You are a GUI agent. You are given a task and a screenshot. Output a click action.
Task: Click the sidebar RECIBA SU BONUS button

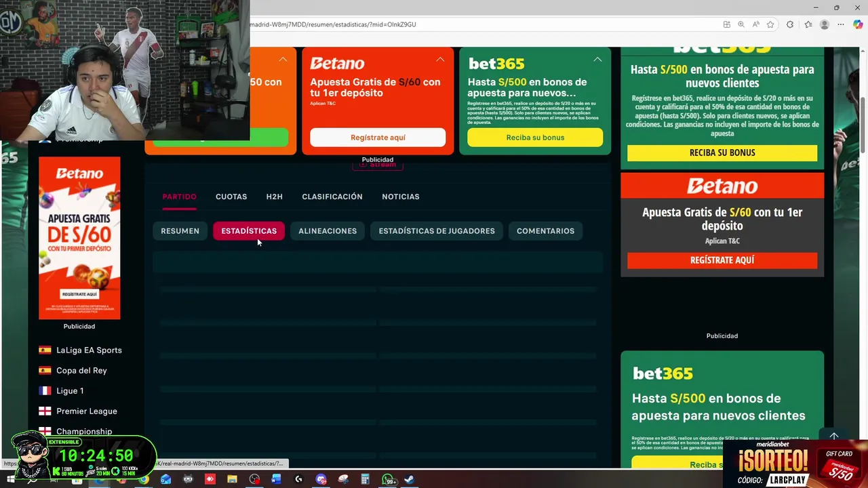[722, 152]
